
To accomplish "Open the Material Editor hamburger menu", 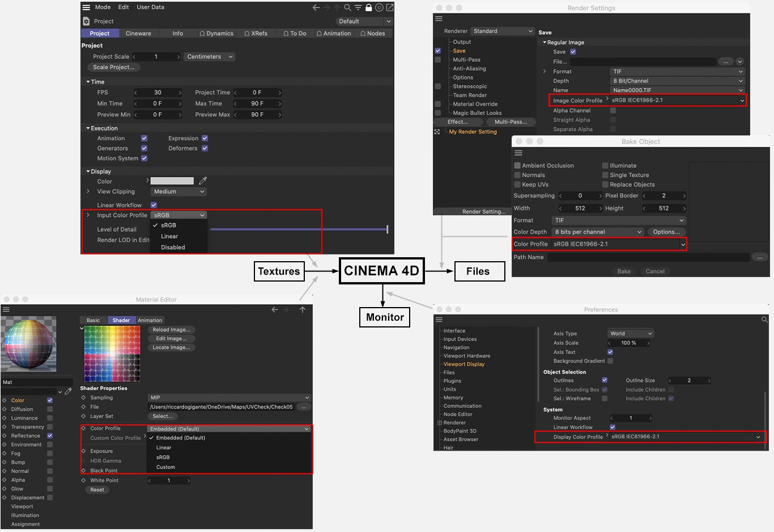I will click(6, 309).
